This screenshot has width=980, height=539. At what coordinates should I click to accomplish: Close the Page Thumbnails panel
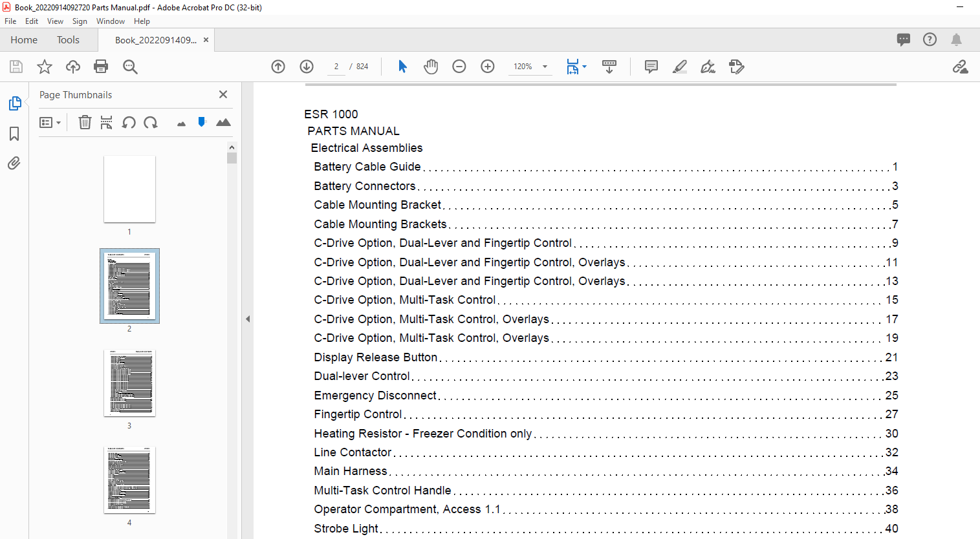tap(223, 94)
